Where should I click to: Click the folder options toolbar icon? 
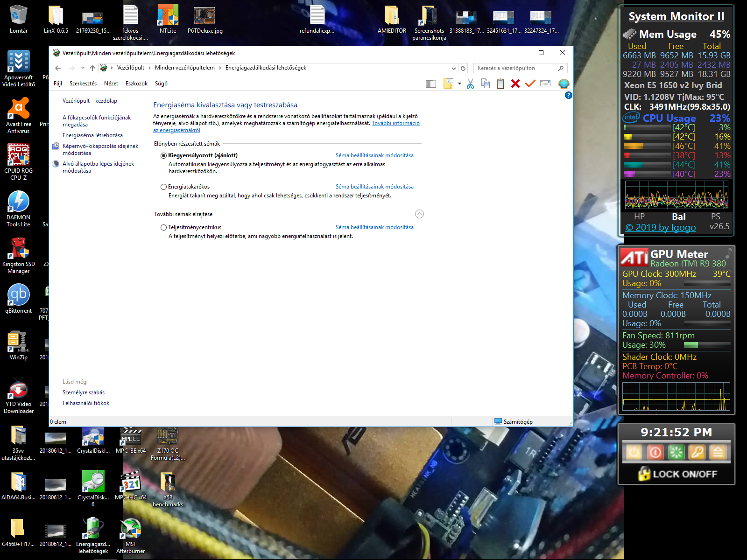pos(448,84)
